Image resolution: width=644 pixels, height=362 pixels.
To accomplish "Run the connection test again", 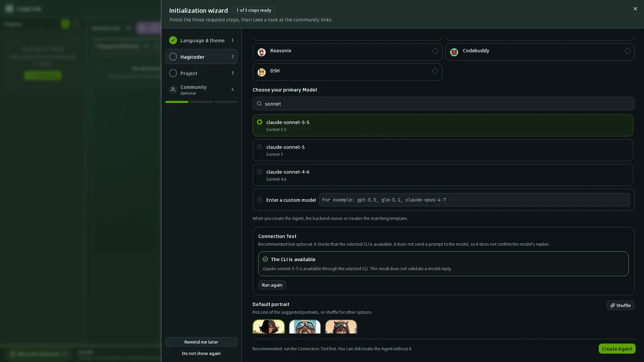I will 272,285.
